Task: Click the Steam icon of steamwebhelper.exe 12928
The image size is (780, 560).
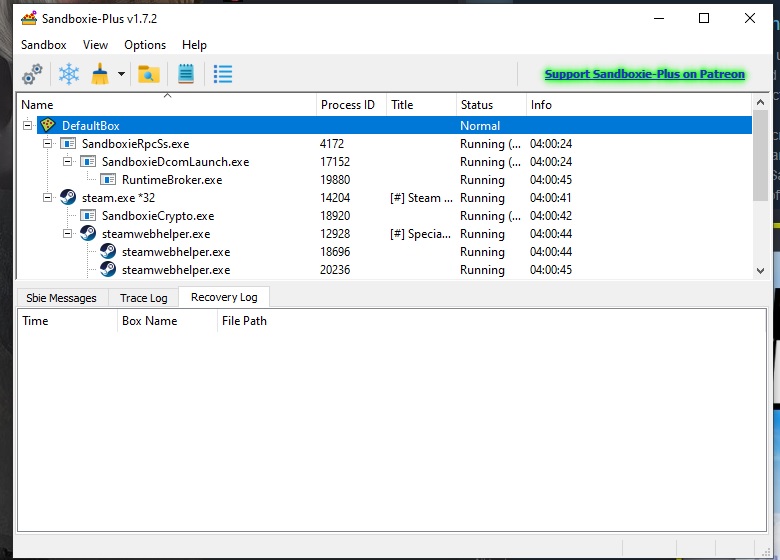Action: coord(88,233)
